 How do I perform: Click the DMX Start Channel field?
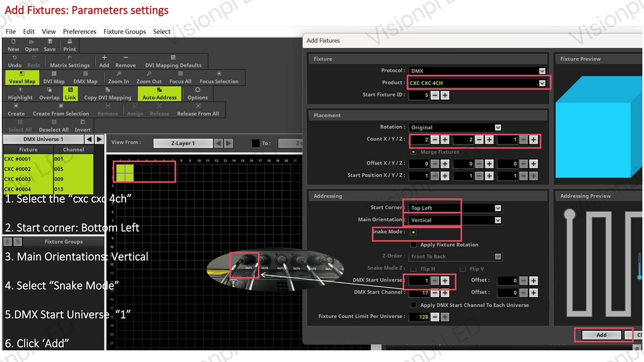click(419, 293)
